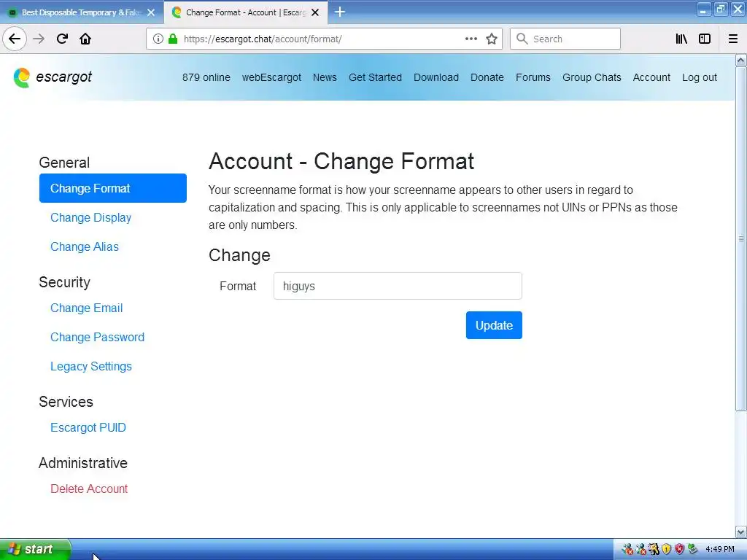Bookmark this page with the star icon
This screenshot has width=747, height=560.
[x=492, y=39]
